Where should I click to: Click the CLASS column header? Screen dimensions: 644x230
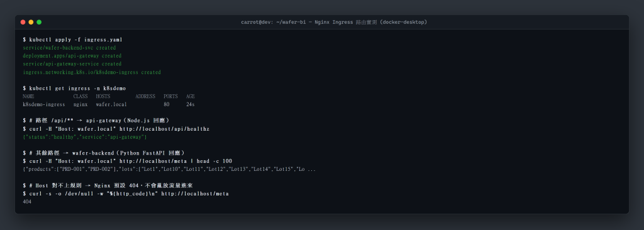point(80,97)
